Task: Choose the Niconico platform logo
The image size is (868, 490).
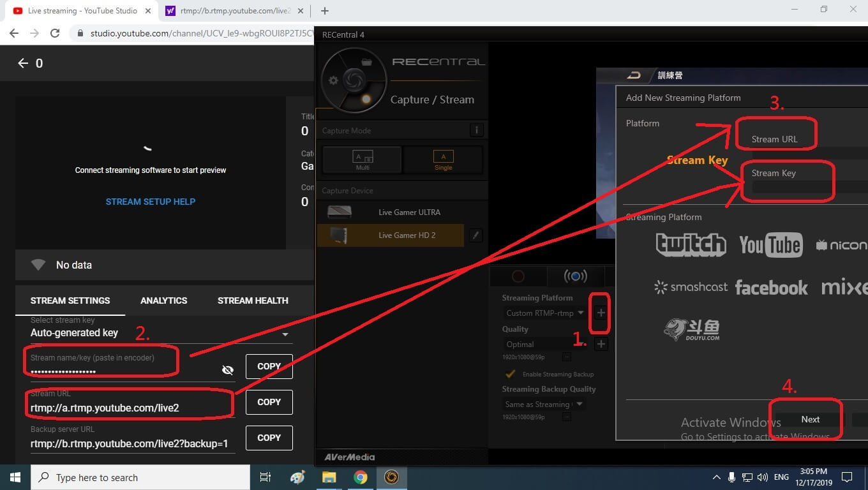Action: [841, 245]
